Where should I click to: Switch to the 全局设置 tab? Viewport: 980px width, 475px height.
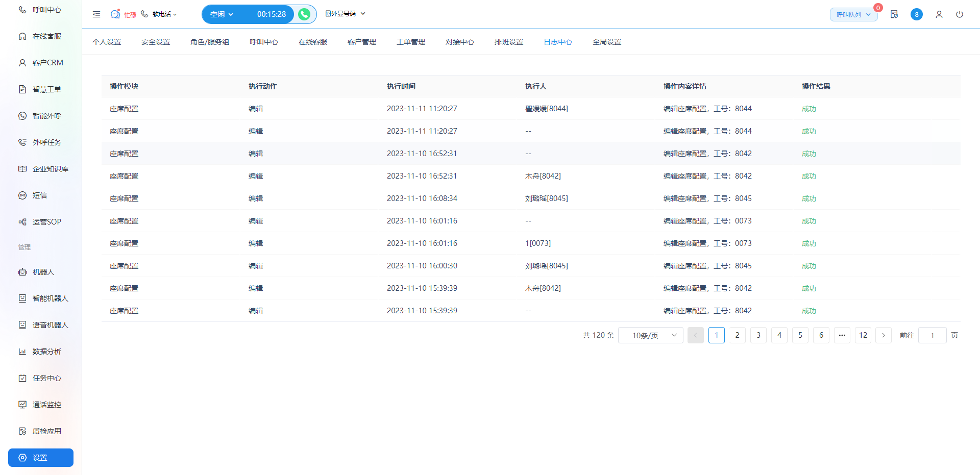click(607, 42)
